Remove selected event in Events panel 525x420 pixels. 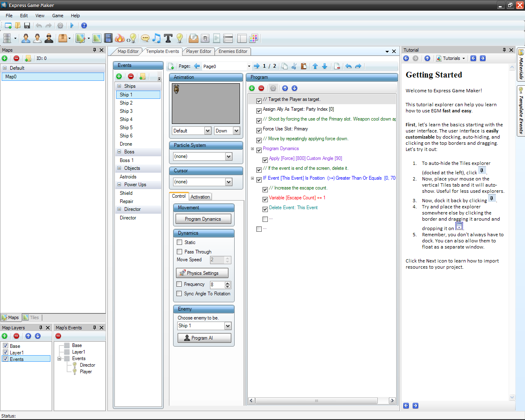pyautogui.click(x=131, y=76)
